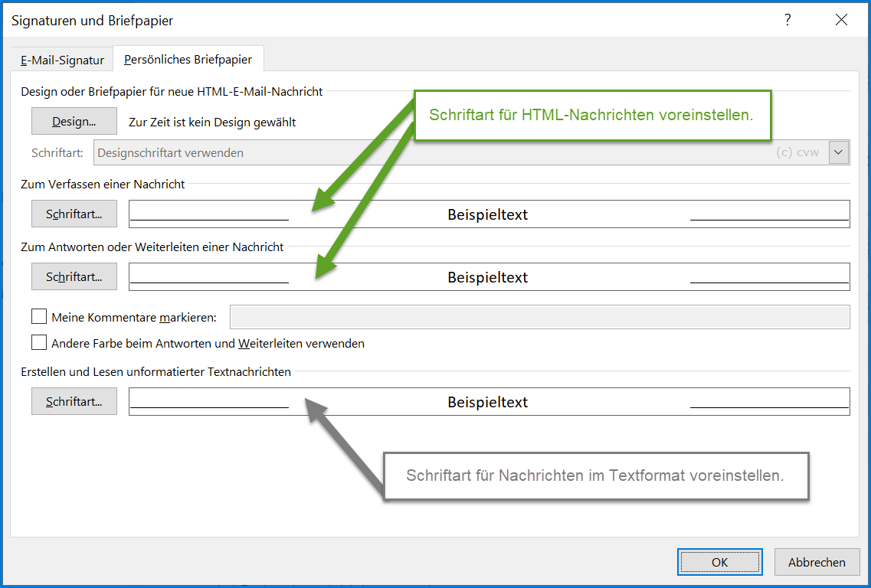Click the Zum Antworten oder Weiterleiten heading
The image size is (871, 588).
point(152,247)
